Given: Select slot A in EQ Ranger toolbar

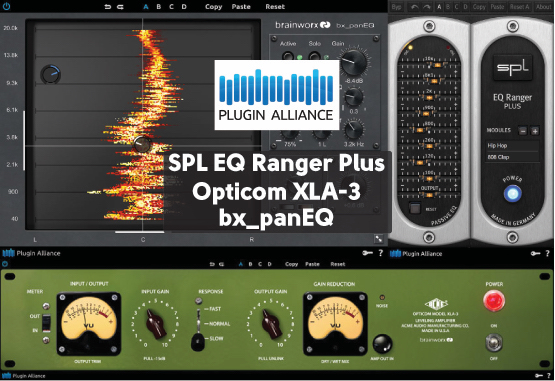Looking at the screenshot, I should (439, 7).
